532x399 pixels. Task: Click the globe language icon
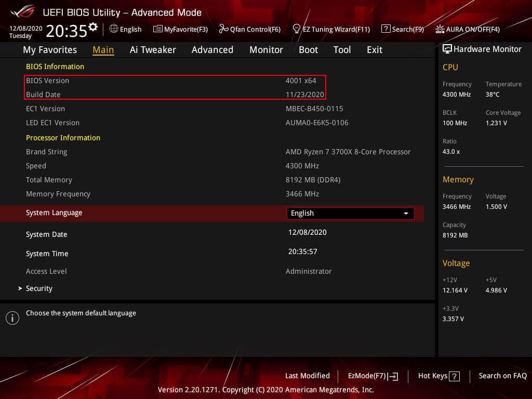pyautogui.click(x=114, y=29)
